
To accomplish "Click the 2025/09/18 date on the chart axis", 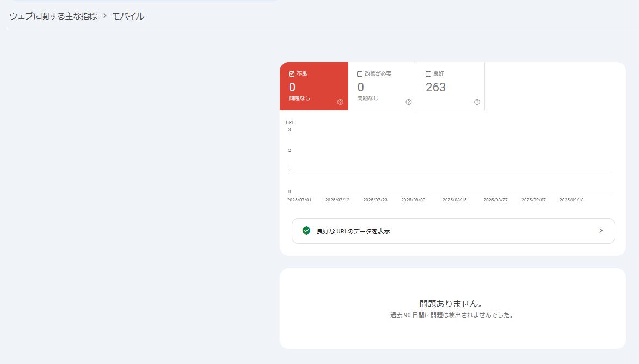I will click(x=572, y=200).
